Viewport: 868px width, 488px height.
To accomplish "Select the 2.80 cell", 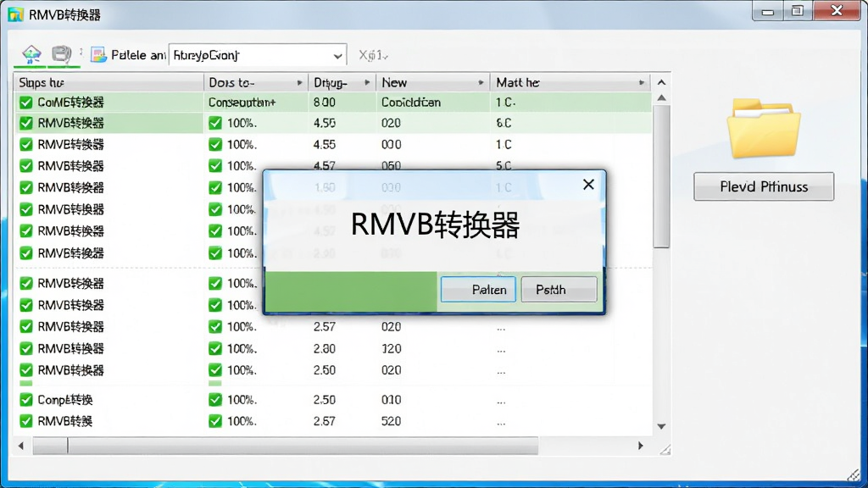I will (325, 348).
